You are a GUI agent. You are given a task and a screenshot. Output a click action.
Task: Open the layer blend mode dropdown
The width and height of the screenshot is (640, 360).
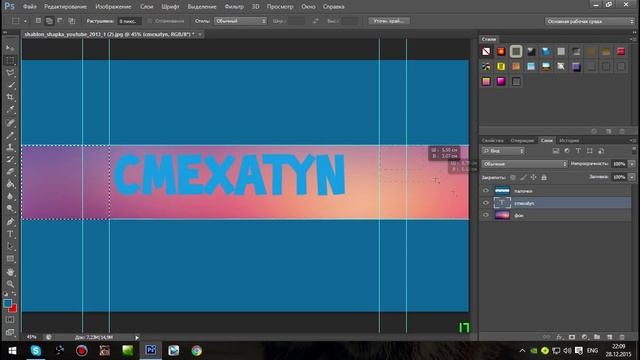pos(524,164)
